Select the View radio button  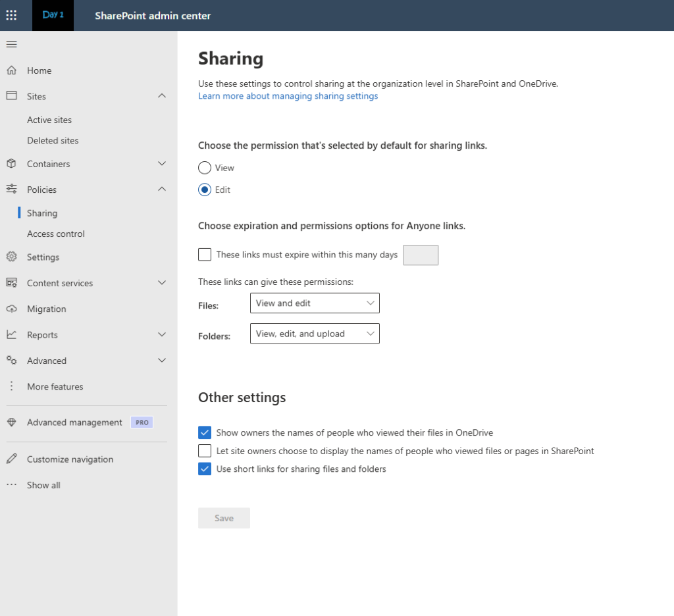coord(205,168)
